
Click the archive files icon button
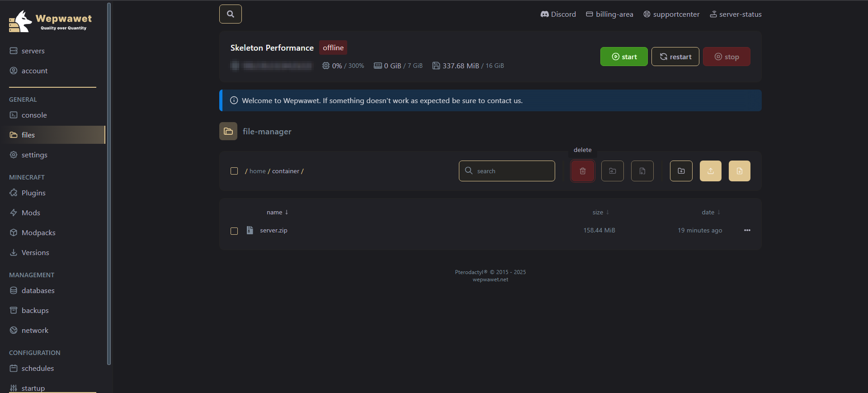[642, 171]
